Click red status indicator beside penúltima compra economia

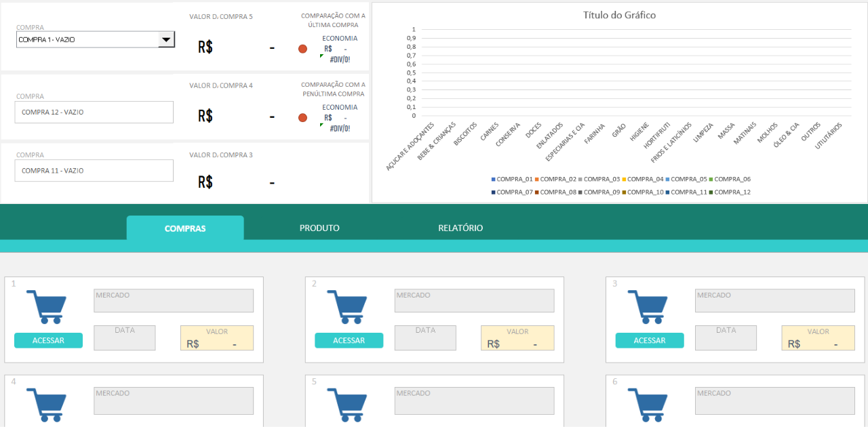tap(302, 118)
